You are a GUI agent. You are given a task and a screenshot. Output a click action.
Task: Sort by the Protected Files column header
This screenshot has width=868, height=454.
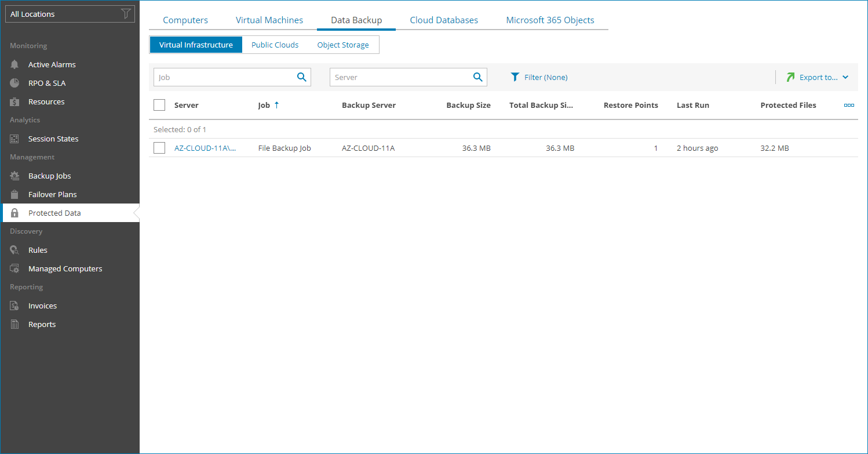788,105
